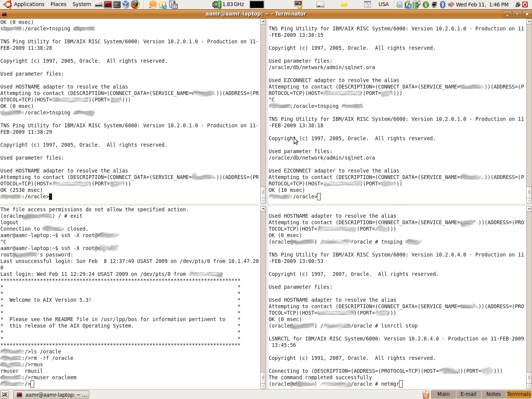This screenshot has height=399, width=532.
Task: Switch to the Notes workspace
Action: 493,394
